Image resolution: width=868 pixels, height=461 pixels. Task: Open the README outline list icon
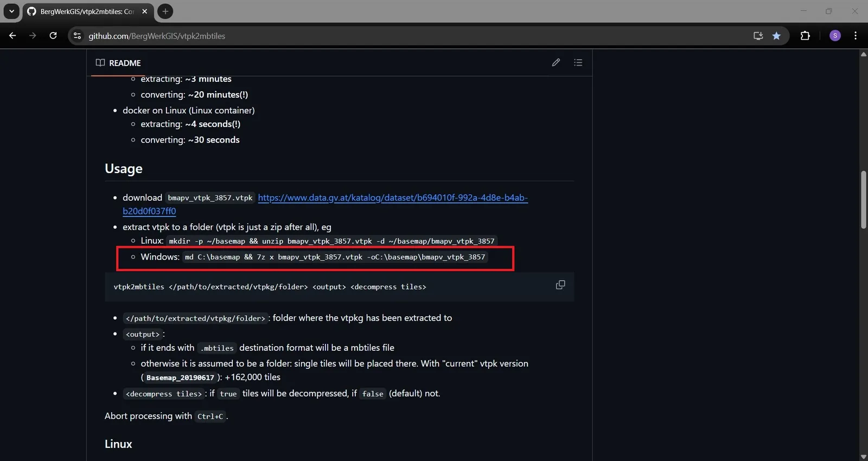pyautogui.click(x=578, y=63)
